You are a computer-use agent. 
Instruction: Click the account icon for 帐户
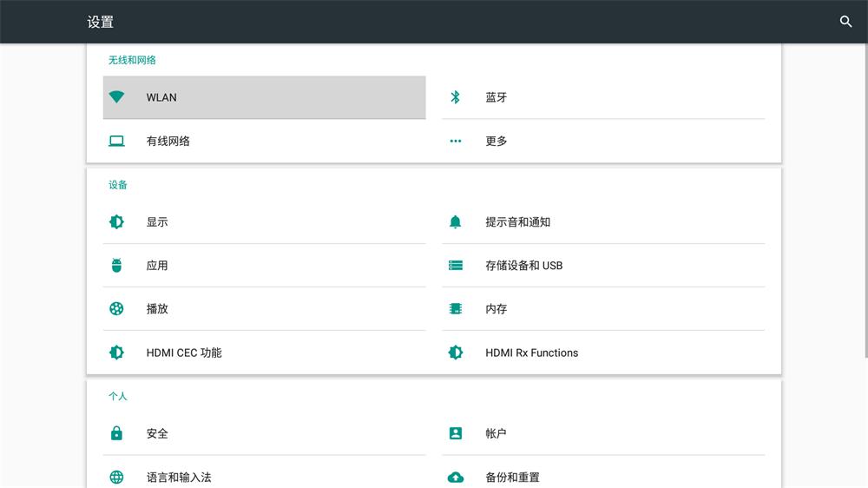click(x=455, y=433)
